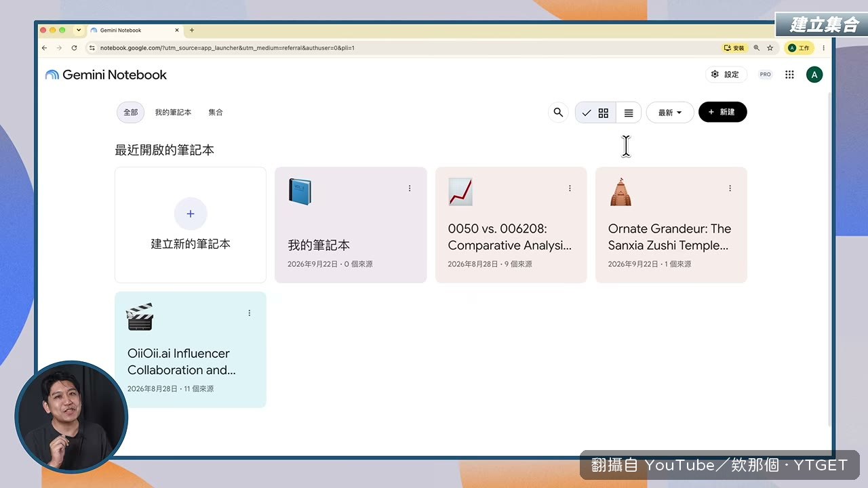The height and width of the screenshot is (488, 868).
Task: Close the Gemini Notebook browser tab
Action: (178, 30)
